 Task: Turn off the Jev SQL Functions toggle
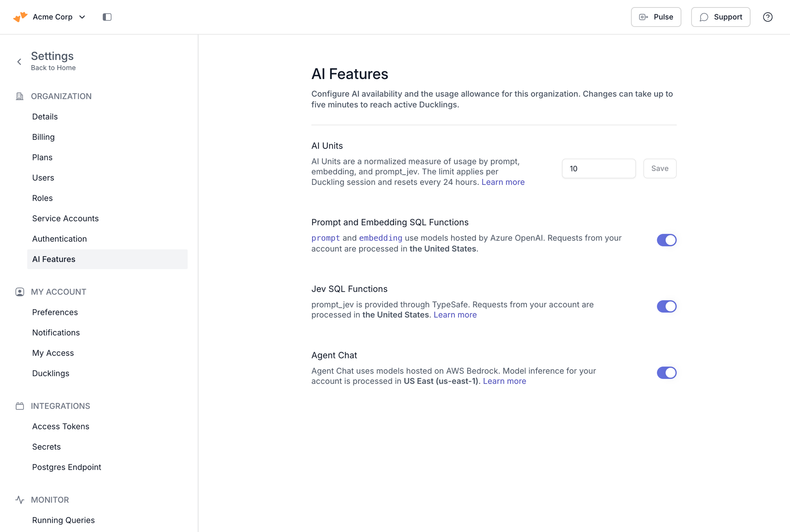[666, 306]
